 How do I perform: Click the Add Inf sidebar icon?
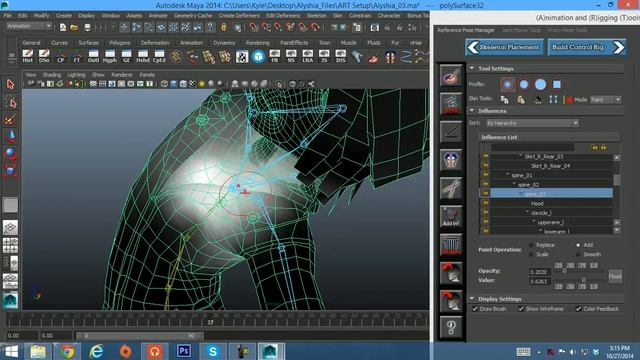(451, 216)
